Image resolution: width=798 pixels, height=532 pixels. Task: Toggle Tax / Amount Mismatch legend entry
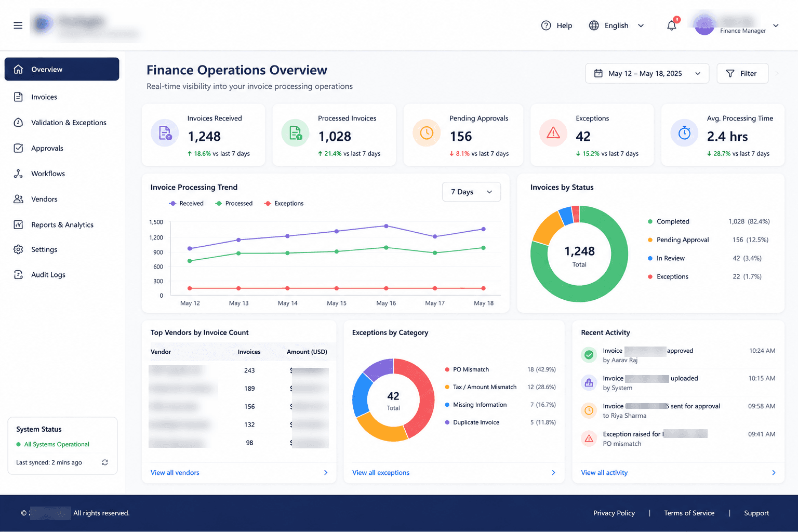pyautogui.click(x=481, y=387)
